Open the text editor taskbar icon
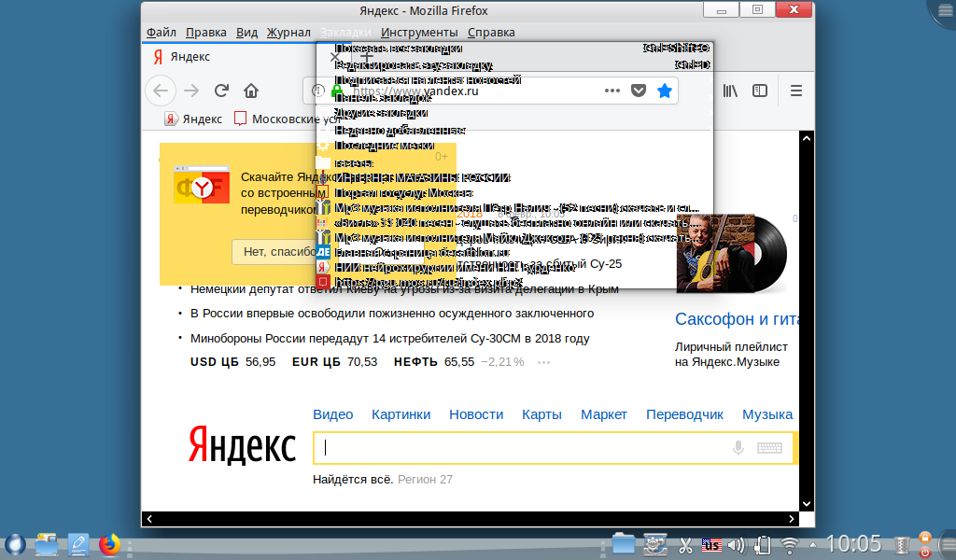Image resolution: width=956 pixels, height=560 pixels. click(x=78, y=544)
